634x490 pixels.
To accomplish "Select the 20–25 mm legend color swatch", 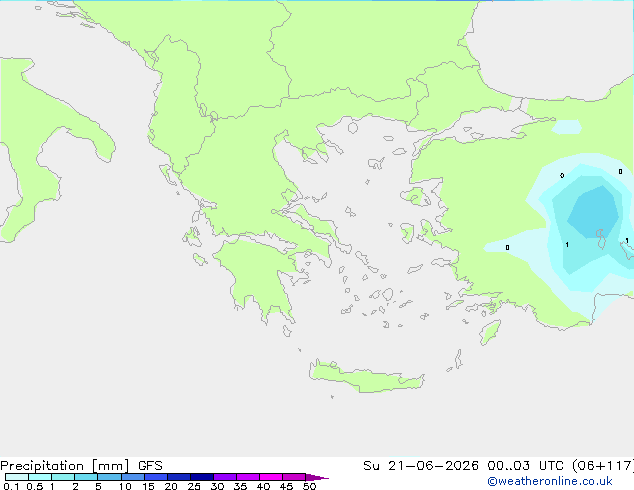I will coord(179,477).
